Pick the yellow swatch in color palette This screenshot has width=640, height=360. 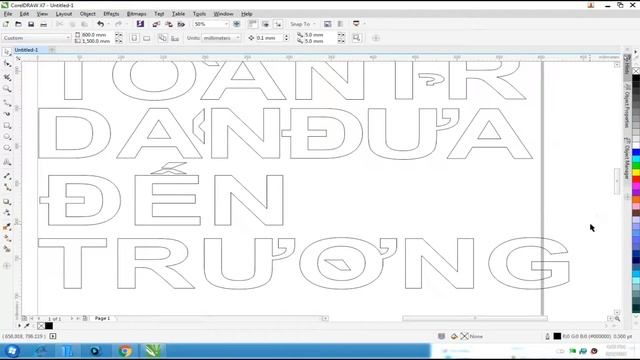click(636, 173)
